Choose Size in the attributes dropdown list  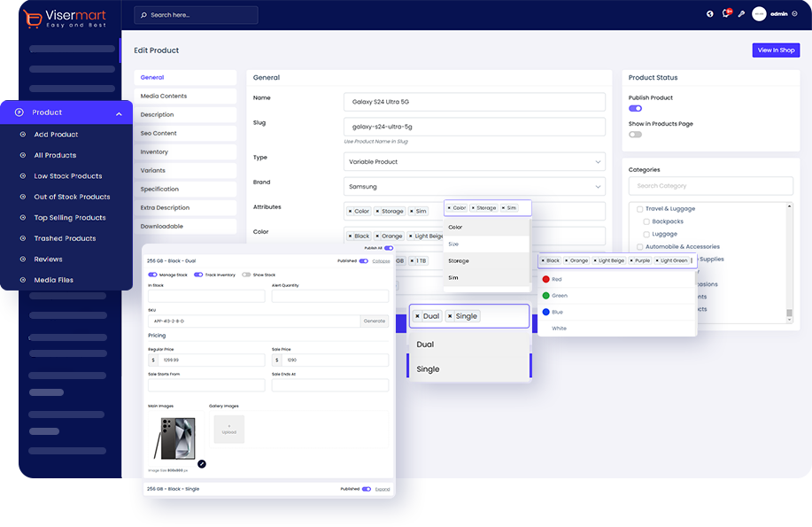(x=486, y=244)
